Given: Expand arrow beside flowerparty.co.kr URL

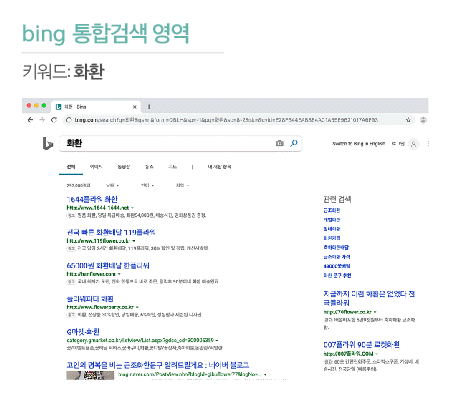Looking at the screenshot, I should [x=137, y=307].
